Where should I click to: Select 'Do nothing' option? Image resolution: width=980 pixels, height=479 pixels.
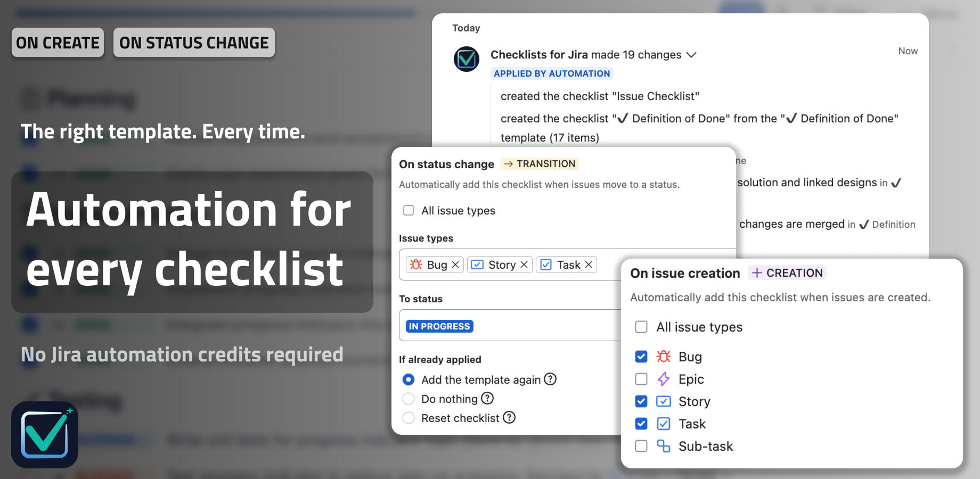[x=409, y=399]
